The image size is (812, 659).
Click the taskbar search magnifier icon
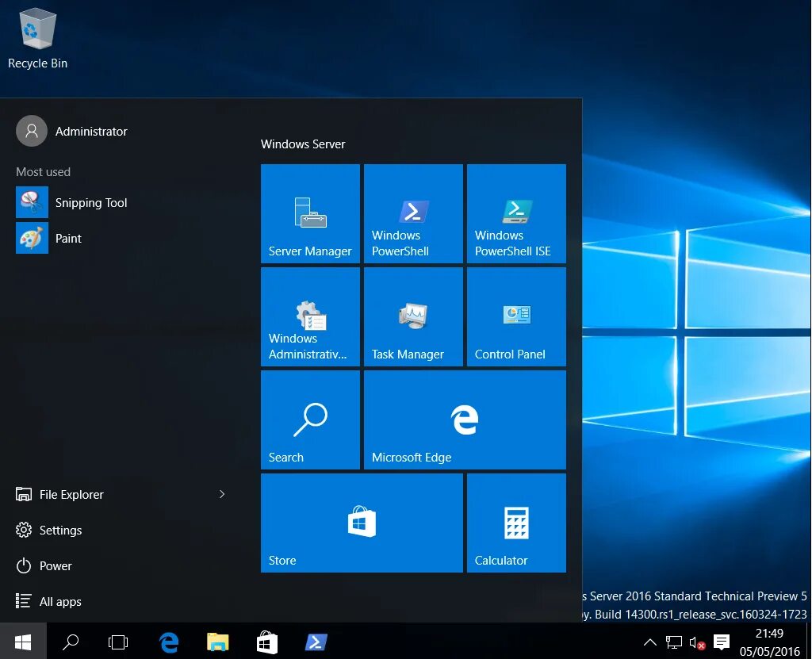point(71,642)
